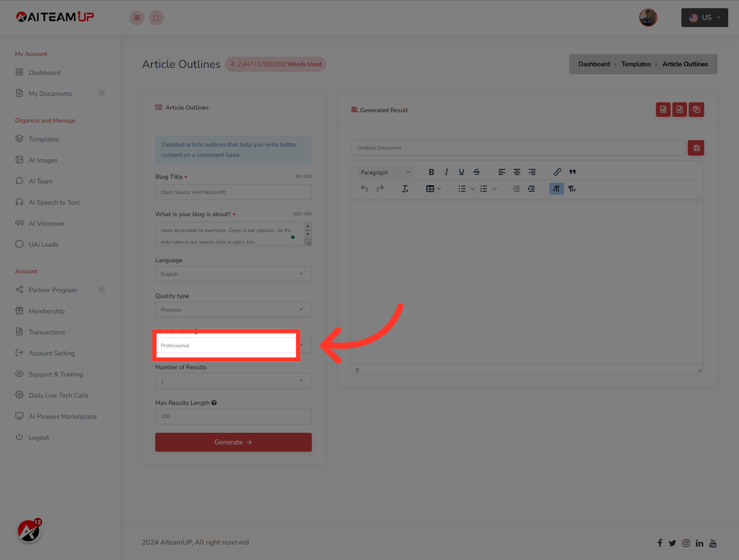739x560 pixels.
Task: Open the floating chat widget icon
Action: pos(29,531)
